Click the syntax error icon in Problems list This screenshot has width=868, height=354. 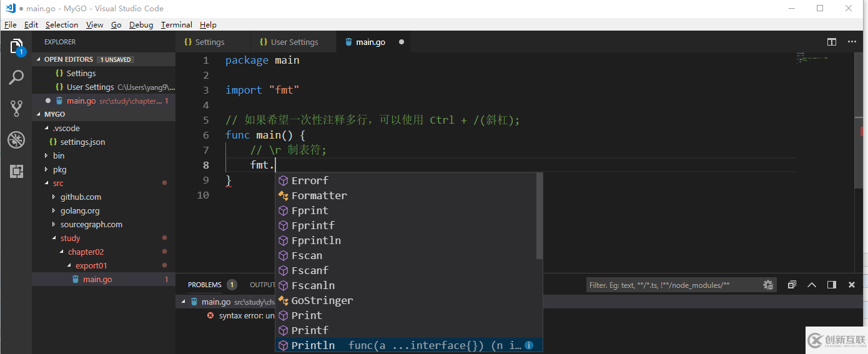pyautogui.click(x=210, y=316)
